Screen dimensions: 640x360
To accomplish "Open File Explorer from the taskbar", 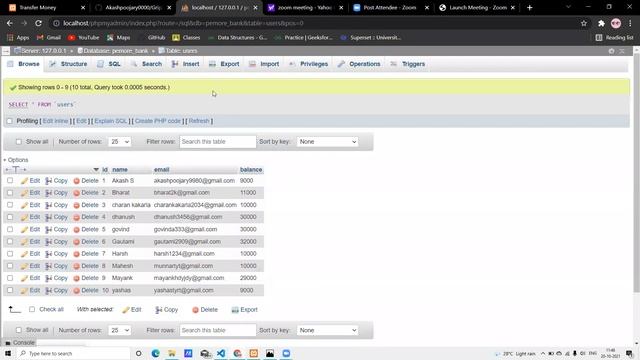I will pyautogui.click(x=172, y=353).
